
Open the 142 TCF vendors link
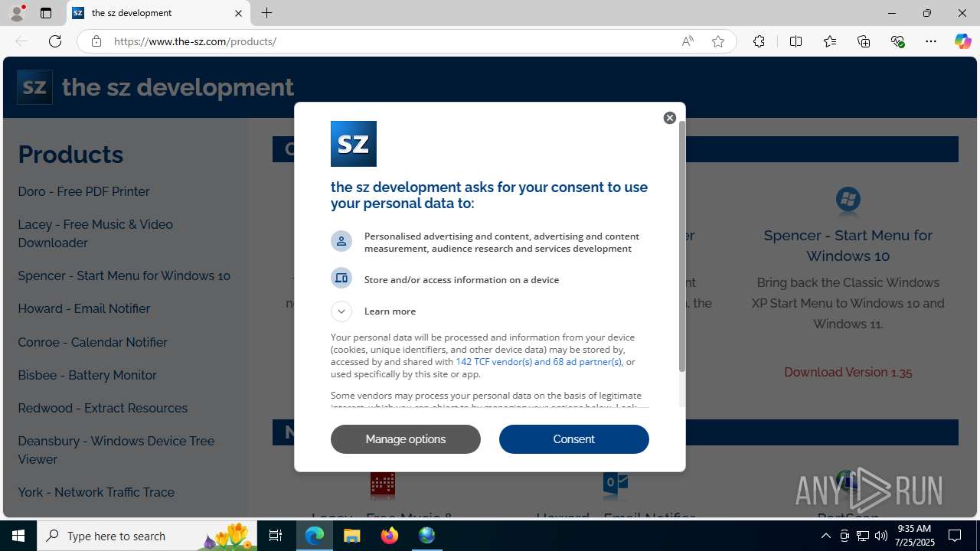(538, 362)
